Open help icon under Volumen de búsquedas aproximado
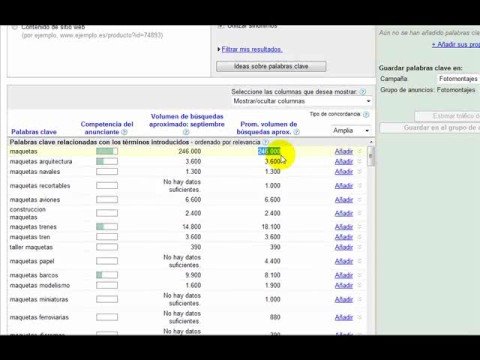The height and width of the screenshot is (360, 480). pos(186,132)
